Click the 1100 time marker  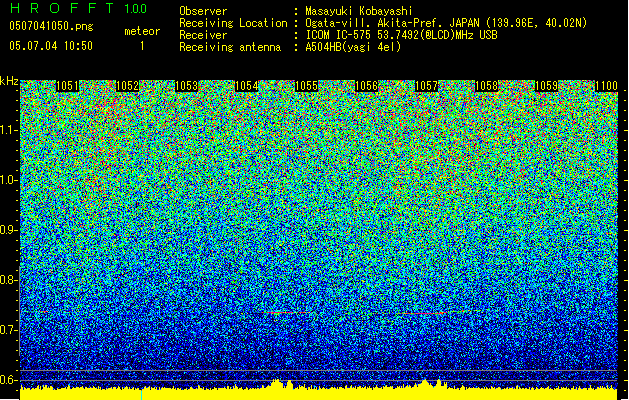click(x=606, y=86)
